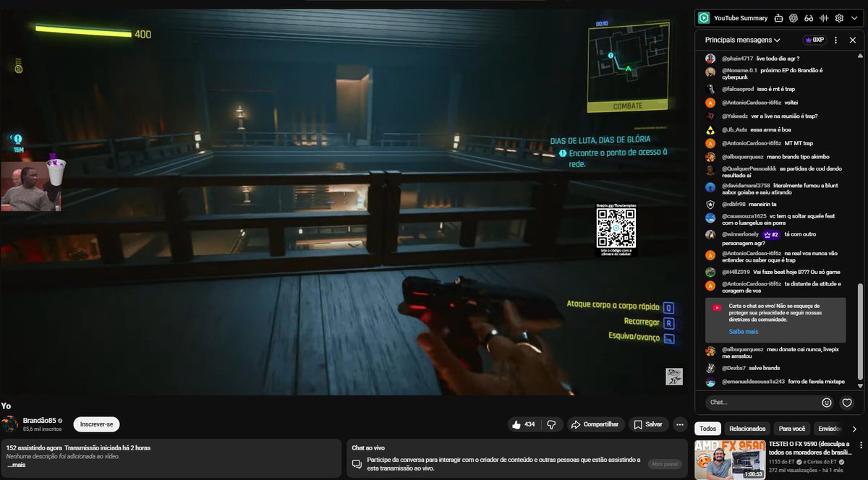868x480 pixels.
Task: Click @emanueldesousa1a243 avatar in chat
Action: click(710, 382)
